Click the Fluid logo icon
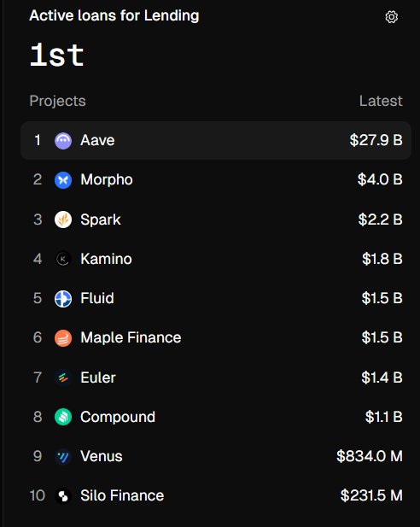The image size is (420, 527). pos(63,298)
